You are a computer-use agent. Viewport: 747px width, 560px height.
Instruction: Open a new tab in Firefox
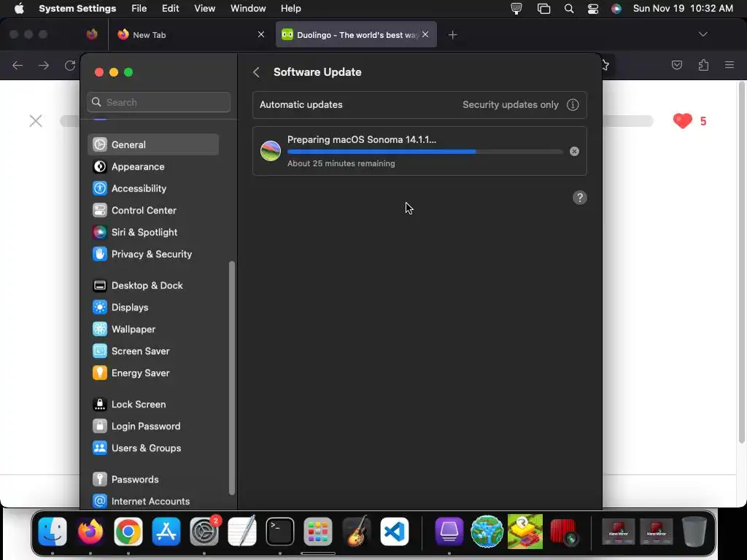pos(452,35)
